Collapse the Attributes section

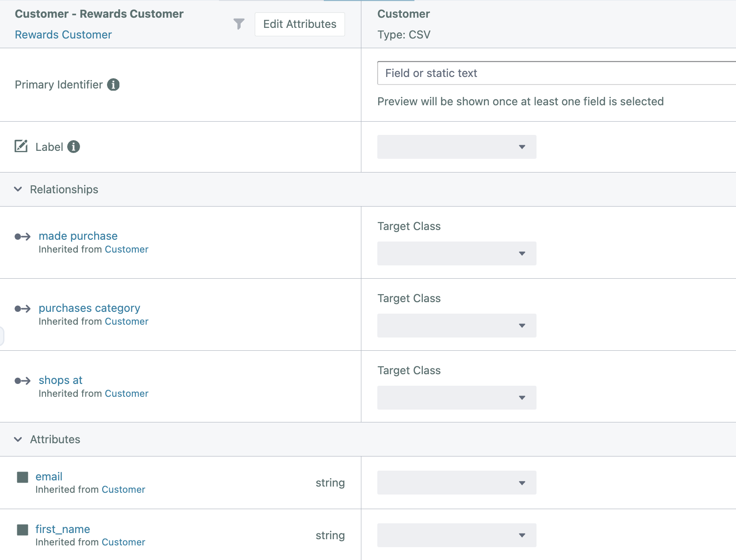pos(18,439)
